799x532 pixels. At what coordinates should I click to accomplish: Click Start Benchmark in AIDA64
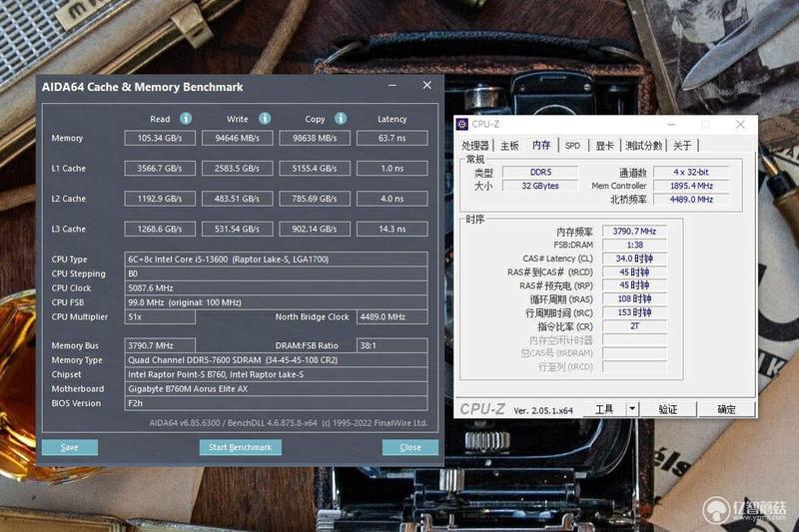240,447
